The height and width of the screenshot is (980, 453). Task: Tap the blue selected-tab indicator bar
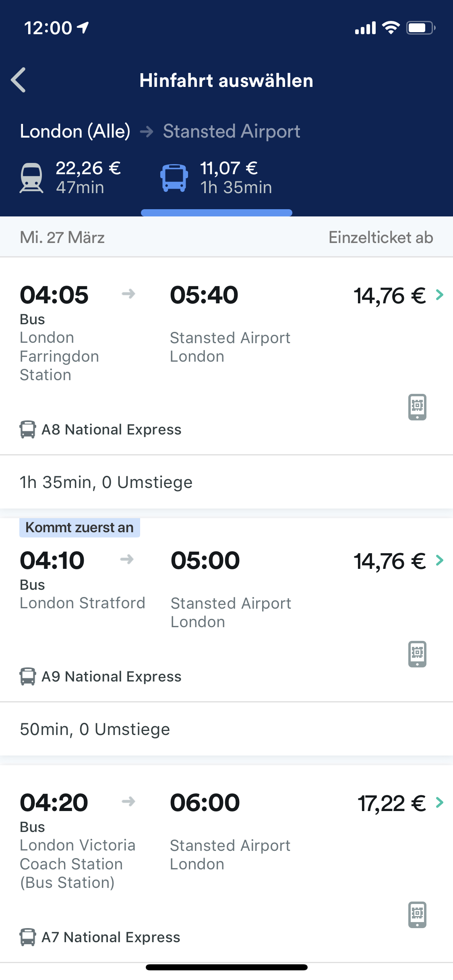click(x=217, y=212)
